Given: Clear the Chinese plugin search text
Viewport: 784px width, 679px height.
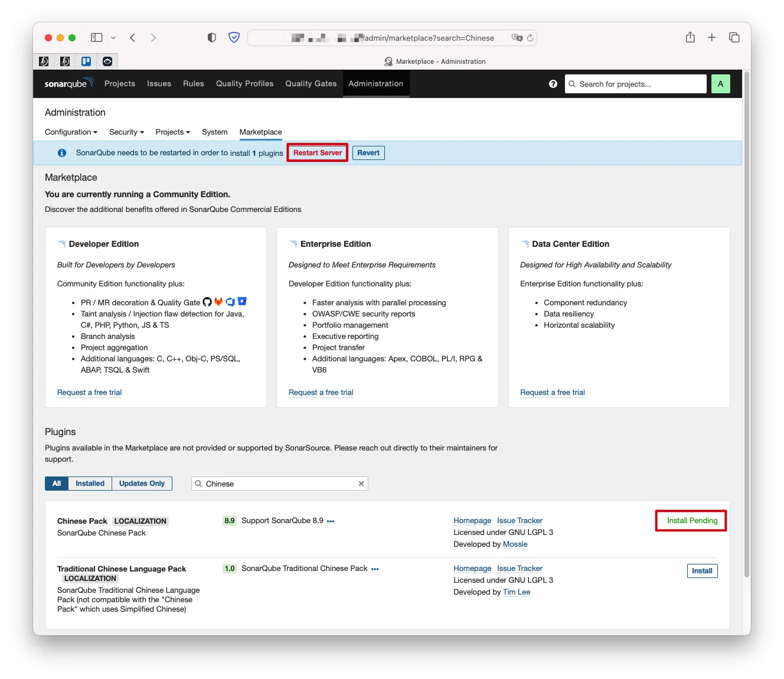Looking at the screenshot, I should point(361,484).
